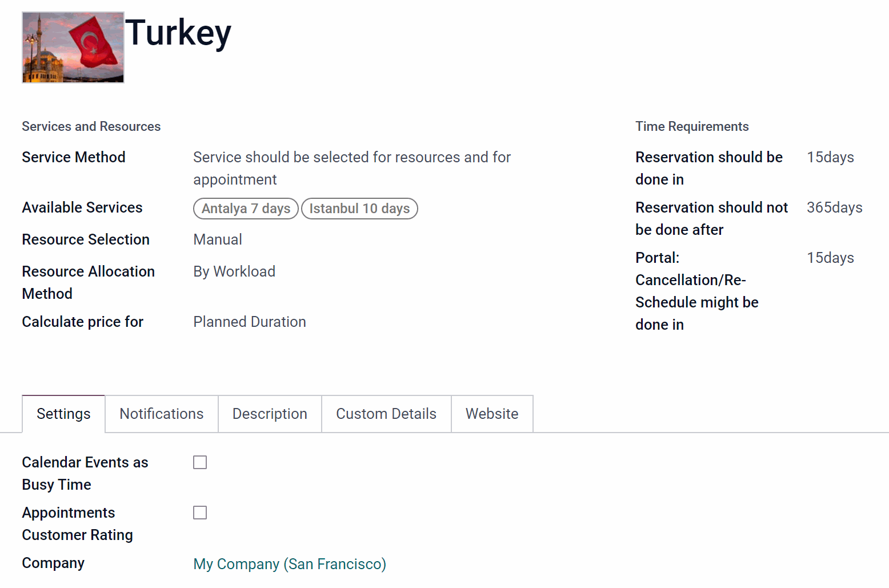Go to the Custom Details tab

[386, 414]
